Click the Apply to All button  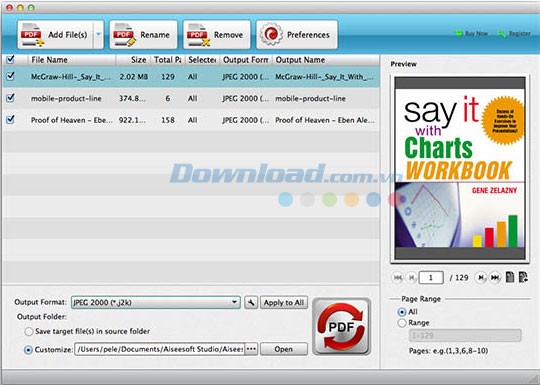(284, 303)
